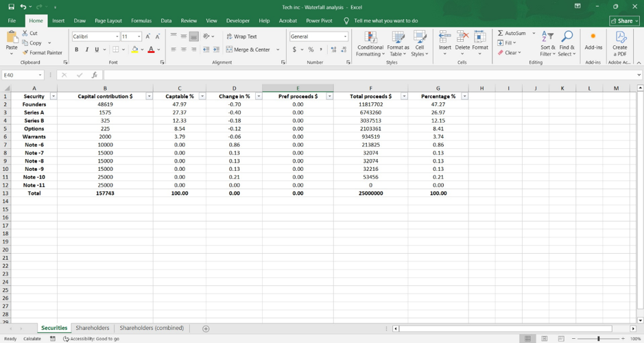
Task: Adjust the zoom slider handle
Action: point(599,339)
